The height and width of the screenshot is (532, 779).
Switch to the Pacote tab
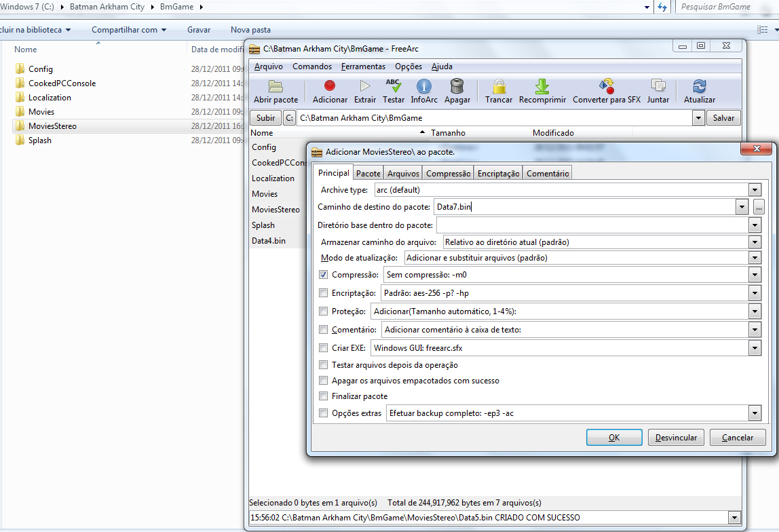tap(368, 173)
